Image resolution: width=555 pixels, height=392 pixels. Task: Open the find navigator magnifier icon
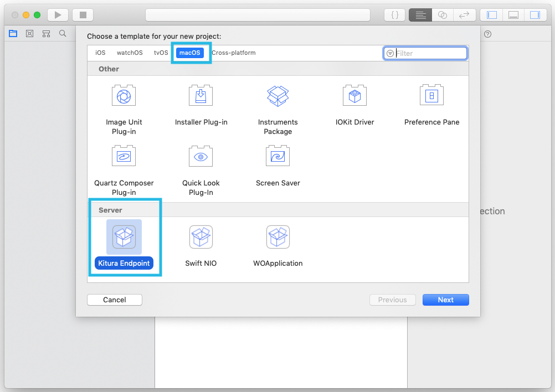click(63, 34)
